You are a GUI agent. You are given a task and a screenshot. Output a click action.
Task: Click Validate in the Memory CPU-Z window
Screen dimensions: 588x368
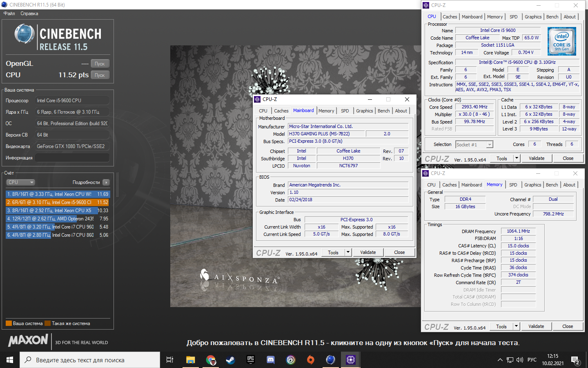(536, 326)
